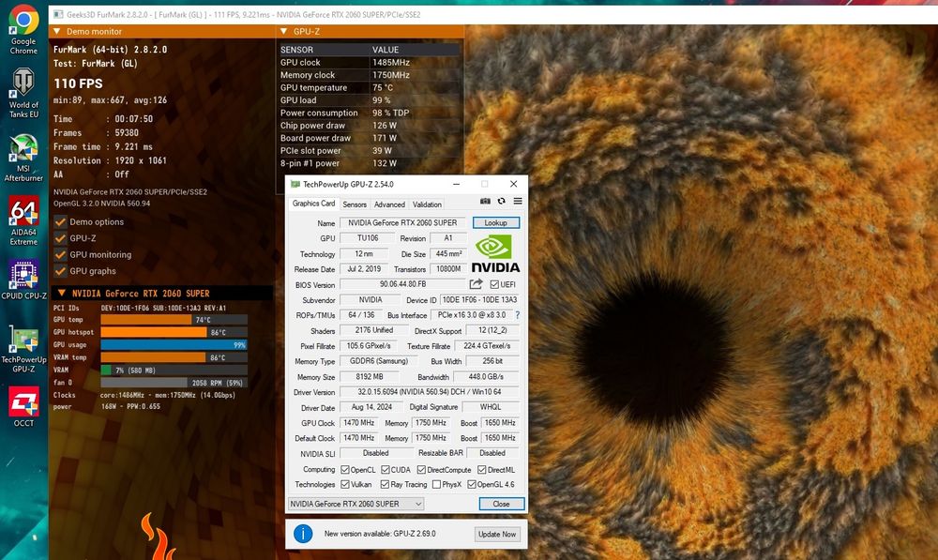Open MSI Afterburner desktop icon
Screen dimensions: 938x560
click(x=23, y=158)
